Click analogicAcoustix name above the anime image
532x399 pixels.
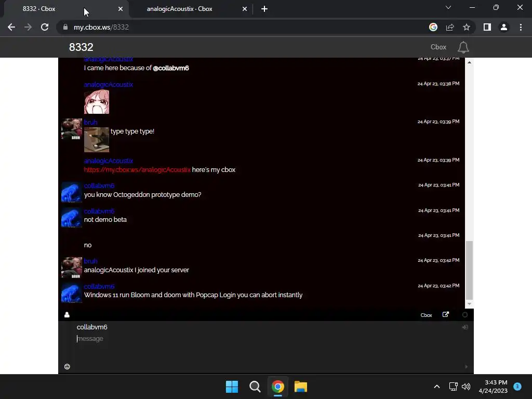[x=109, y=85]
